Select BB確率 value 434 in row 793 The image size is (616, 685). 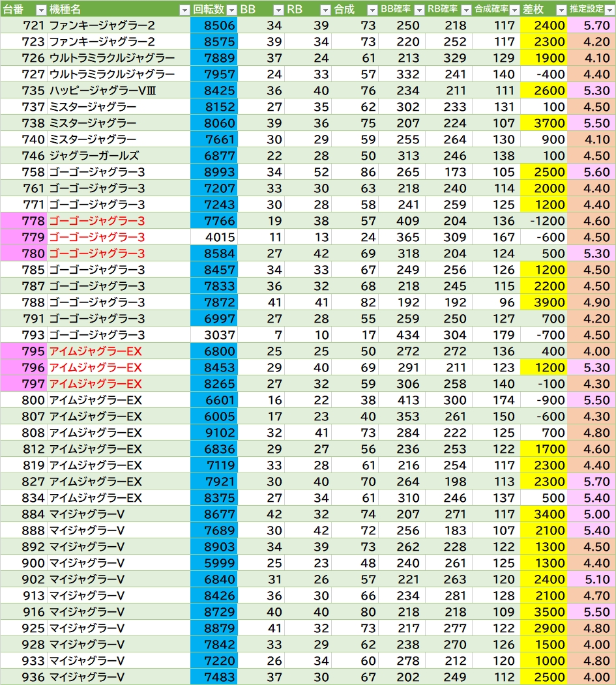pos(402,335)
